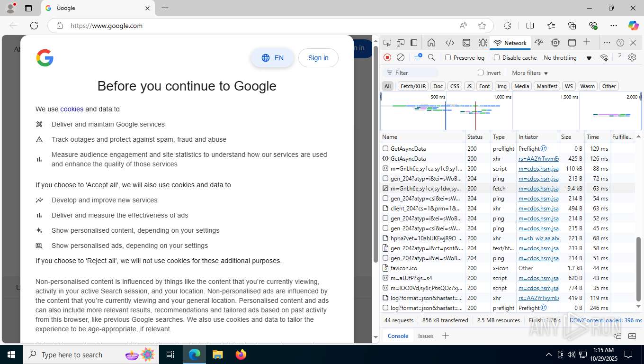Sort by the Status column header
Screen dimensions: 644x364
tap(478, 136)
